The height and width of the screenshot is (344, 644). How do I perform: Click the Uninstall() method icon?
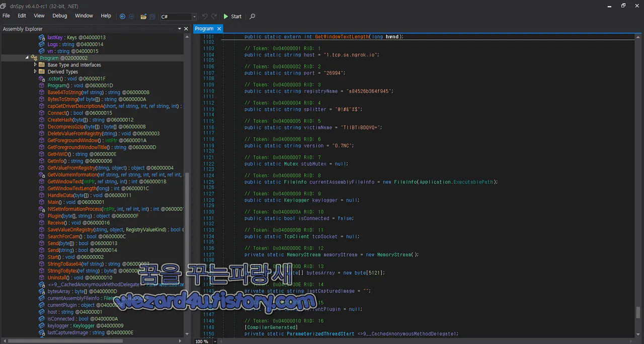pos(42,278)
